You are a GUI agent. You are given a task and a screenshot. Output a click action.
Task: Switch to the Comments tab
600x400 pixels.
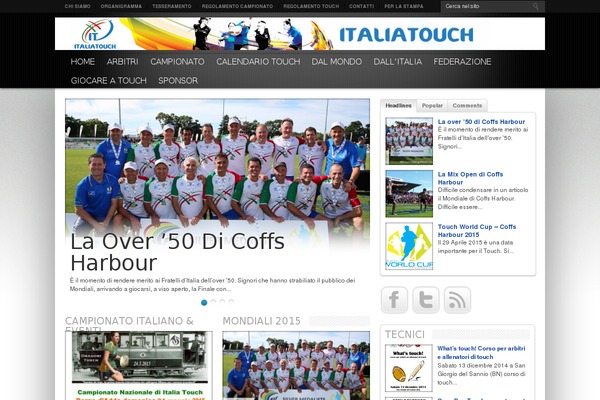467,106
